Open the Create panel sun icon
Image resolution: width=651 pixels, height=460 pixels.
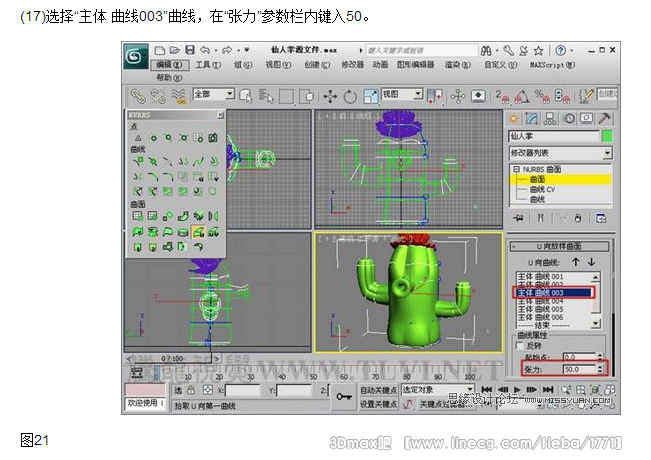[514, 119]
